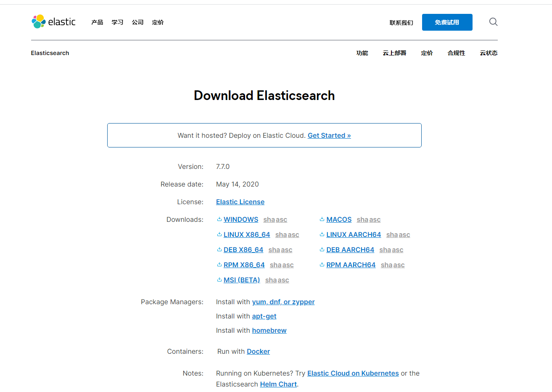Click download icon beside MSI (BETA)
Screen dimensions: 552x392
pyautogui.click(x=219, y=279)
